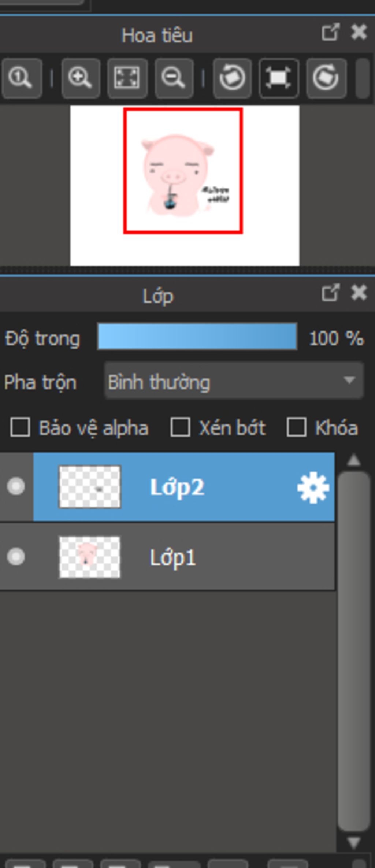Rotate canvas view clockwise
The image size is (375, 868).
326,78
